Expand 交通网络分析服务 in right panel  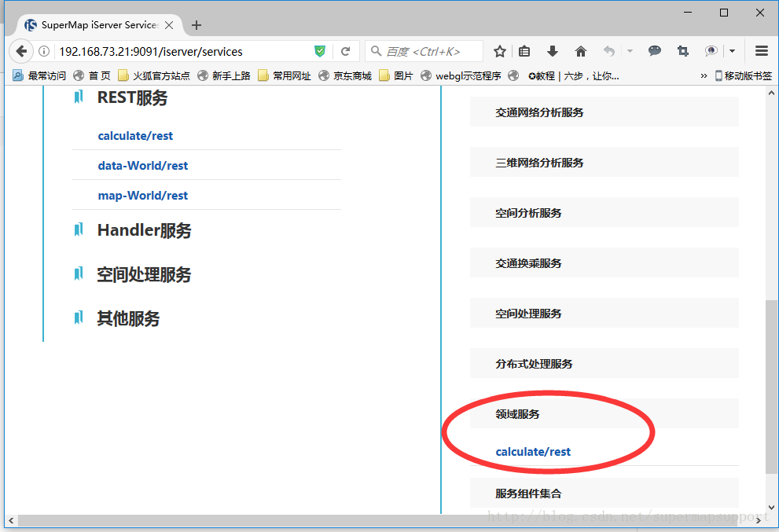pyautogui.click(x=604, y=112)
